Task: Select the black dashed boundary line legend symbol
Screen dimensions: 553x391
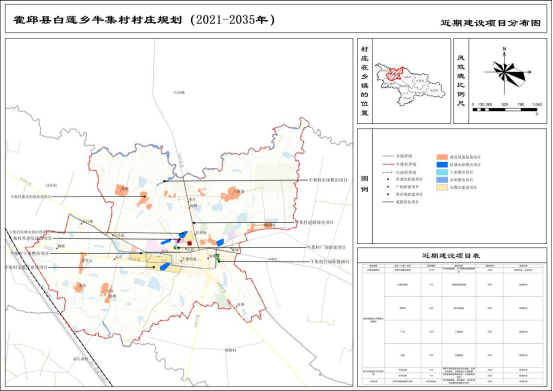Action: point(389,172)
